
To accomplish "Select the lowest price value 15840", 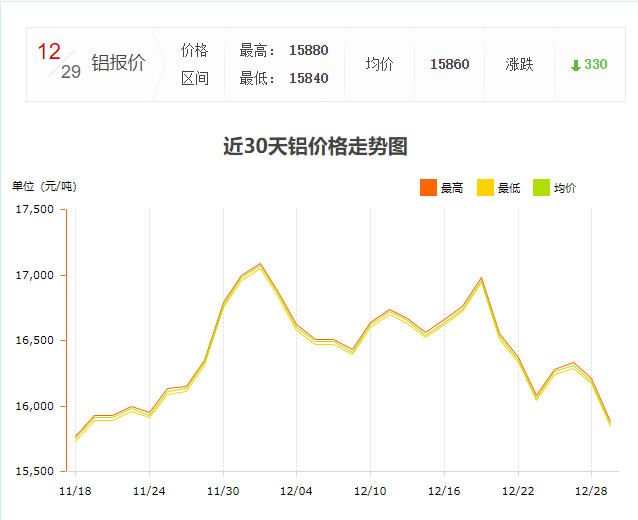I will [x=308, y=78].
